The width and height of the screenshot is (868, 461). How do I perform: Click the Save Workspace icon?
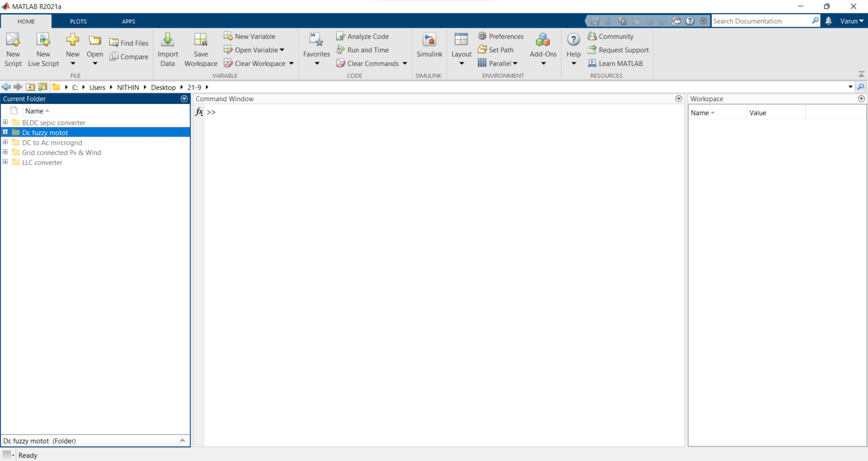pos(201,49)
